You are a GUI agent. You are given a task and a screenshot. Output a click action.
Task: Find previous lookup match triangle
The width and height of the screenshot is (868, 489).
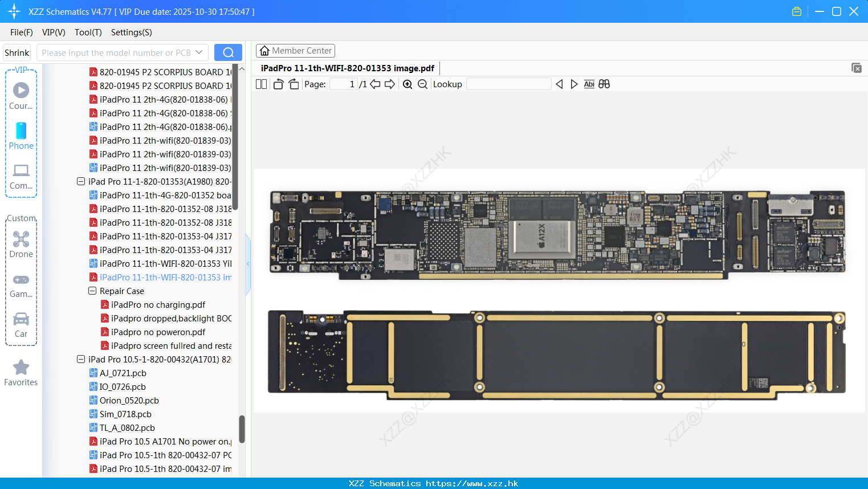point(559,84)
